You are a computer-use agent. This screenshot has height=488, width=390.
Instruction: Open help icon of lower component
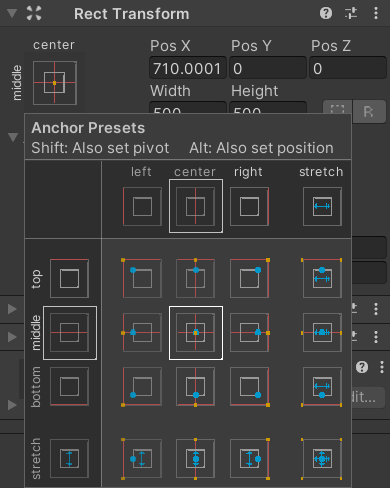tap(362, 367)
